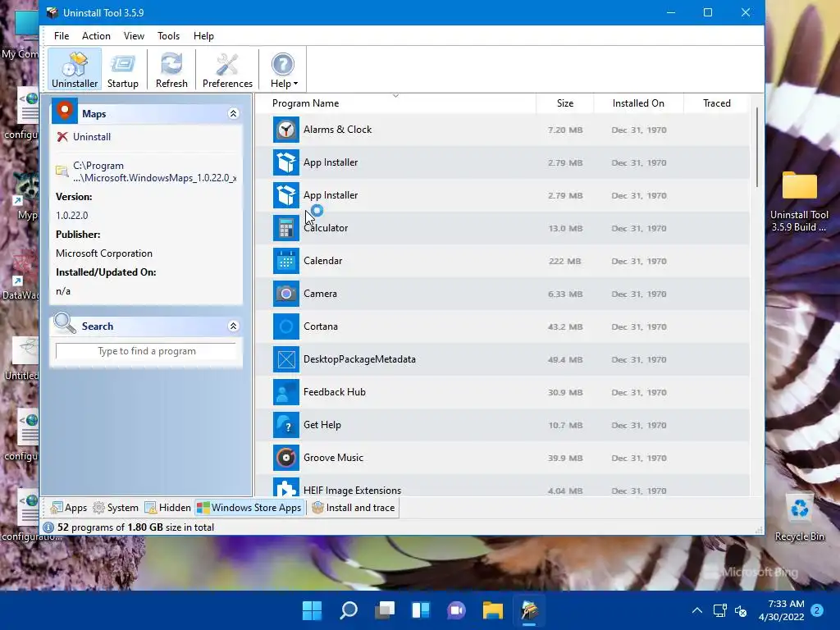Open the Tools menu
This screenshot has width=840, height=630.
168,36
